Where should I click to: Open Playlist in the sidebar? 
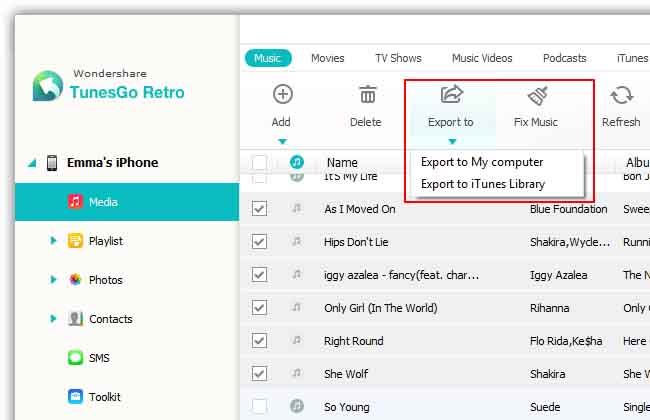(x=106, y=241)
